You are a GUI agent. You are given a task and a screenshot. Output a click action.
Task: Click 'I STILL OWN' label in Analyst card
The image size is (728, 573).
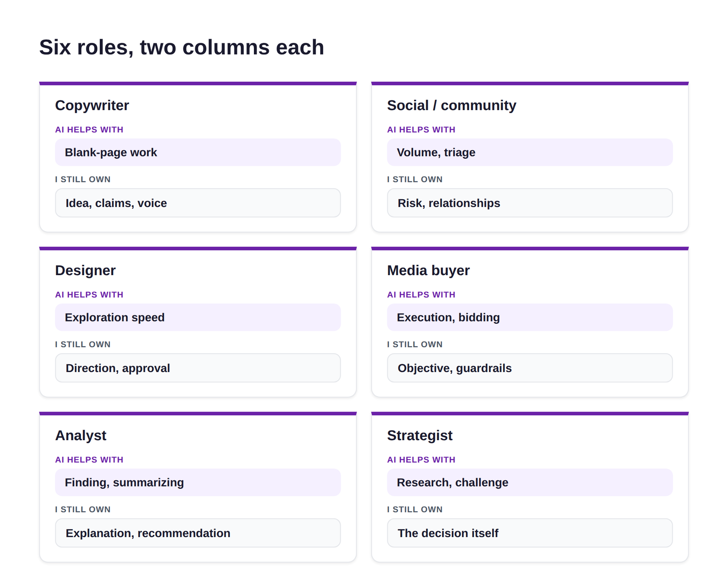83,509
